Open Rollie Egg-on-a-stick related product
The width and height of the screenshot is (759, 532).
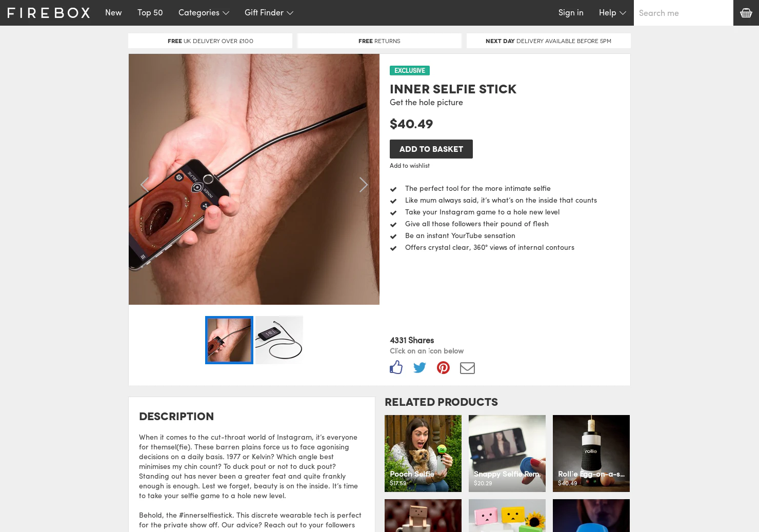591,454
